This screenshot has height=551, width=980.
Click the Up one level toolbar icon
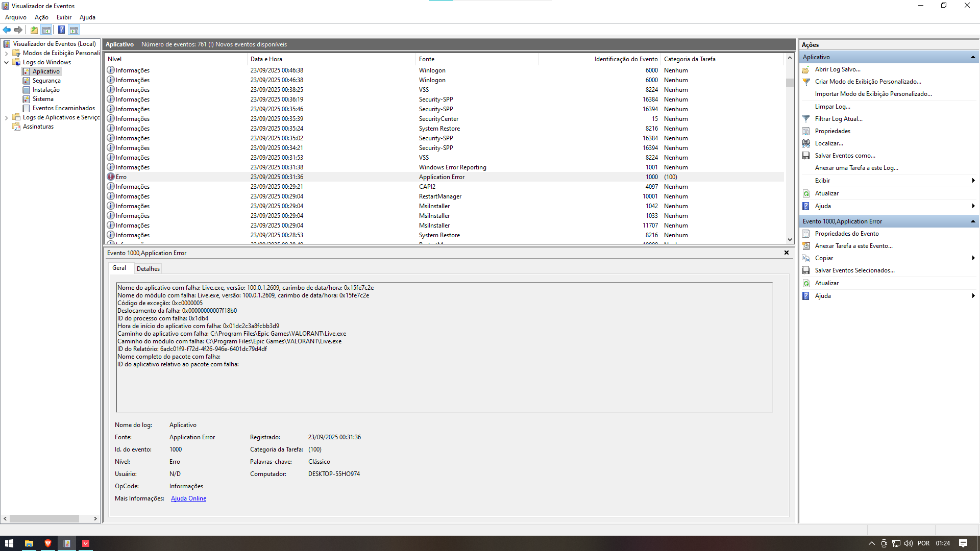[34, 30]
